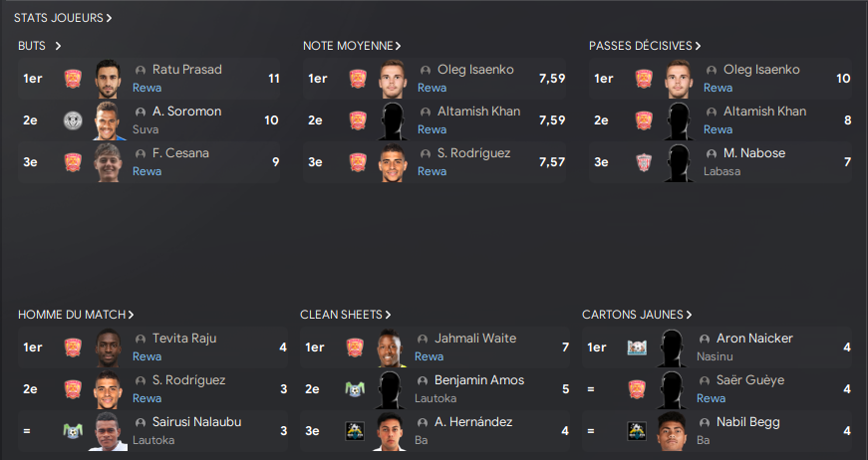Screen dimensions: 868x460
Task: Click Ba club badge beside Nabil Begg
Action: coord(637,431)
